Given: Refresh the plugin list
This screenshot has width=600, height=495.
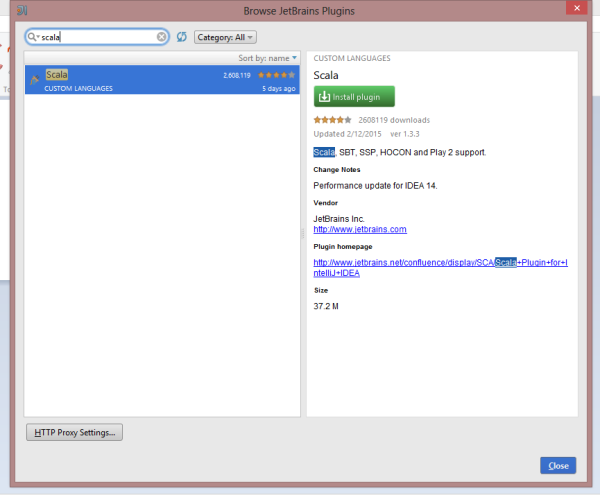Looking at the screenshot, I should coord(181,37).
